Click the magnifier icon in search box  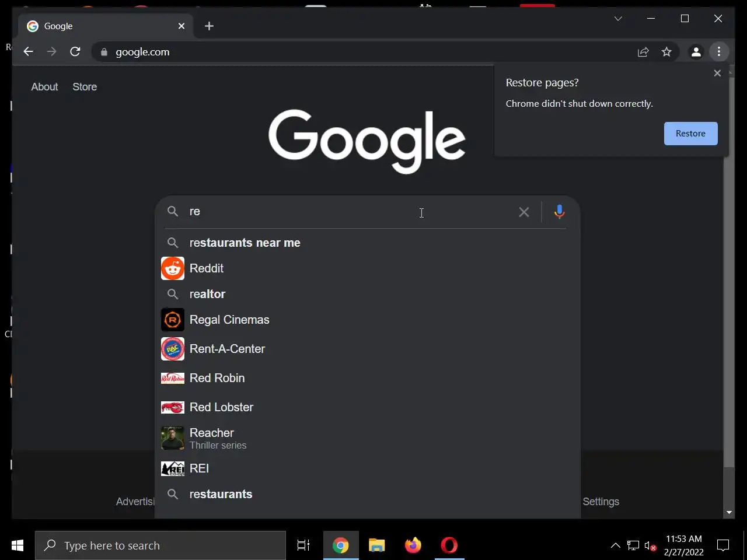(x=173, y=211)
